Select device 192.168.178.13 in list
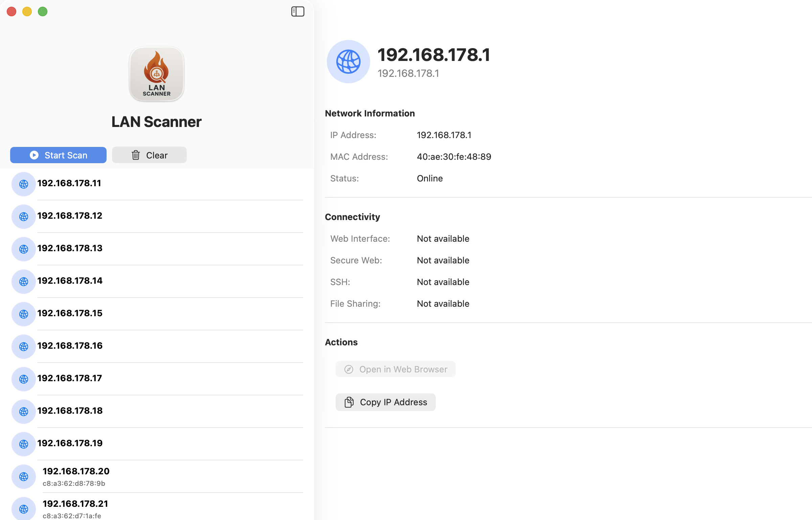Viewport: 812px width, 520px height. [x=70, y=248]
